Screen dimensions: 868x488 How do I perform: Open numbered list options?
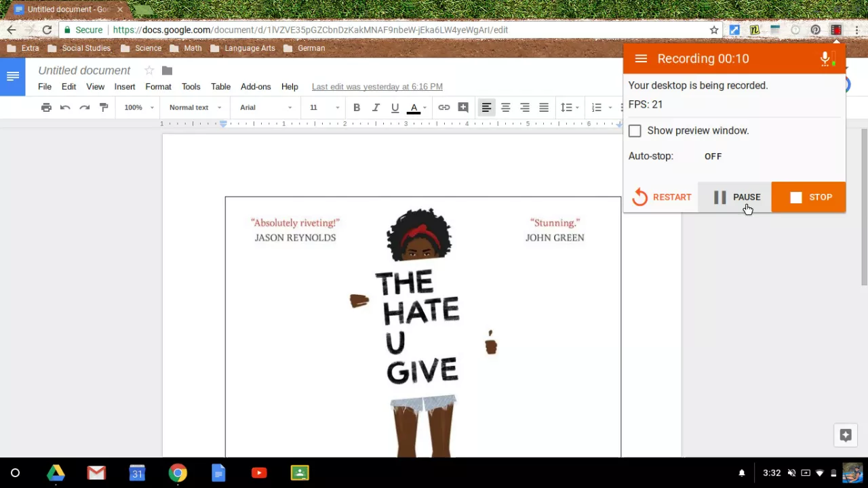coord(601,107)
